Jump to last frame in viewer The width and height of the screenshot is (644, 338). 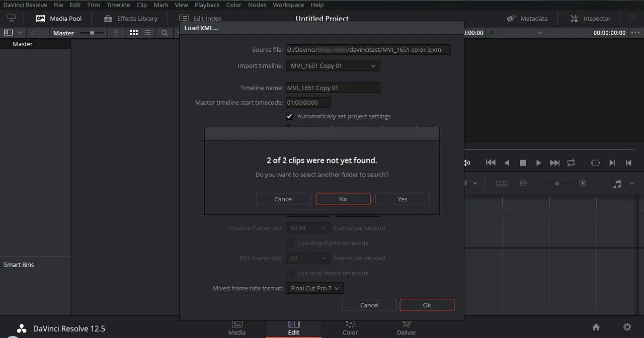click(554, 162)
